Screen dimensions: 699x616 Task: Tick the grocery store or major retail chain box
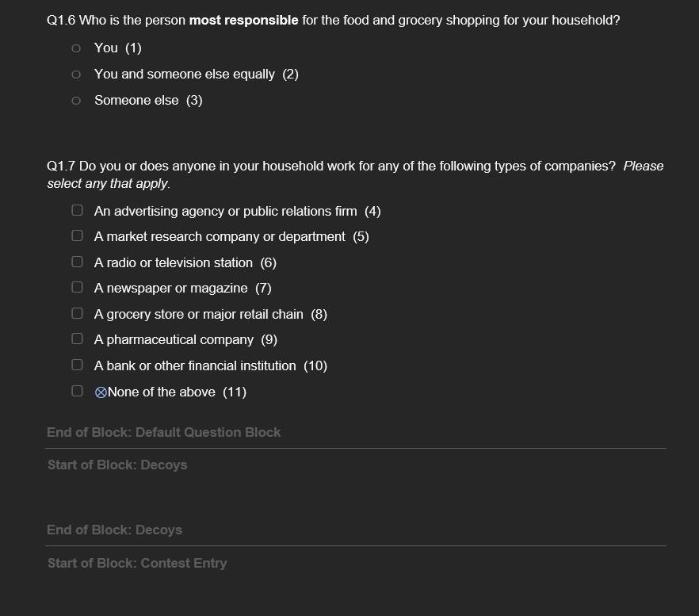[77, 312]
